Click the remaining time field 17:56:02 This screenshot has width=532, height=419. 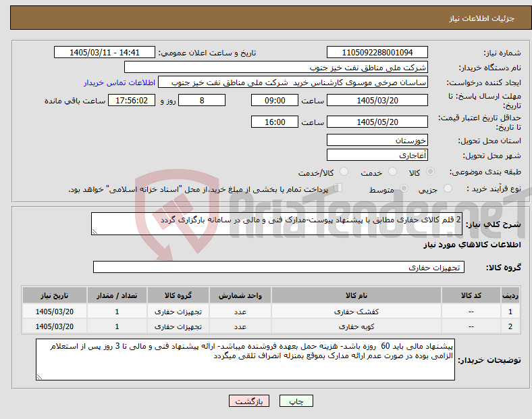click(132, 100)
